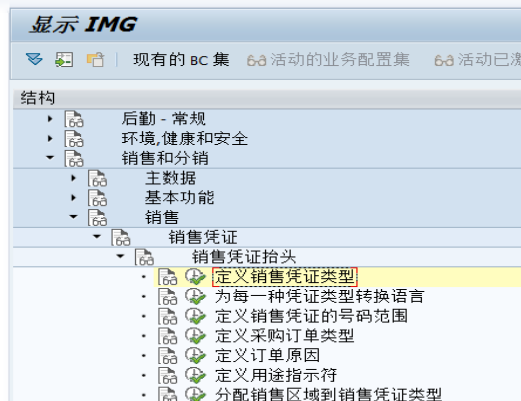Open documentation icon for 销售凭证
The width and height of the screenshot is (521, 401).
click(121, 238)
